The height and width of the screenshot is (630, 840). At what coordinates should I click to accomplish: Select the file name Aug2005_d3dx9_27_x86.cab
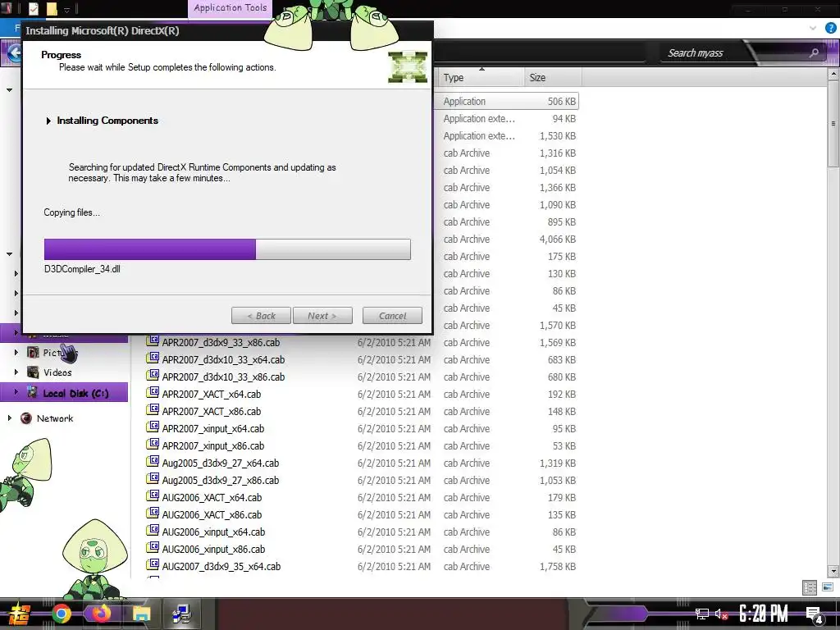[220, 481]
